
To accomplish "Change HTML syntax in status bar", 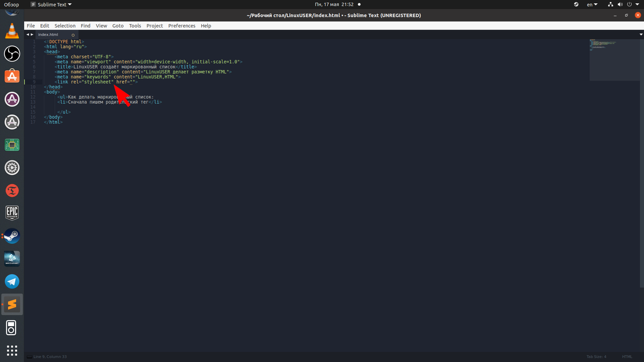I will pyautogui.click(x=627, y=357).
